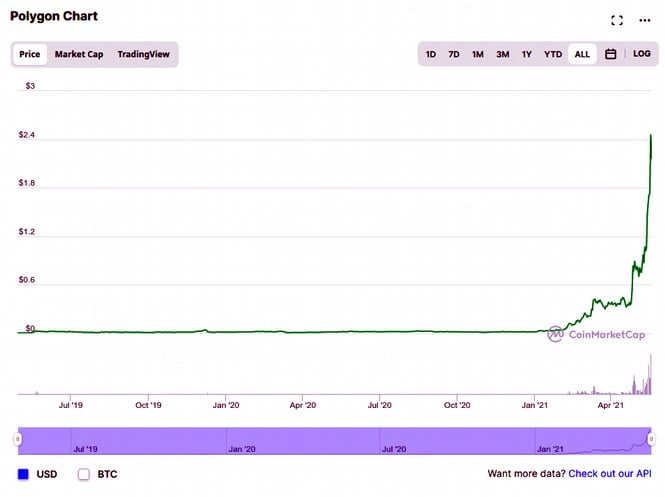Follow the Check out our API link

(x=610, y=473)
